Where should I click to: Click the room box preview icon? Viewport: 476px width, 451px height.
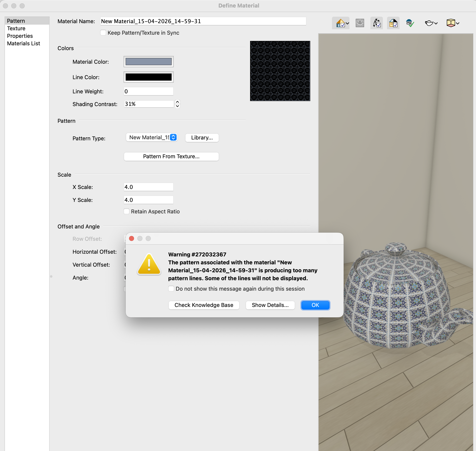pyautogui.click(x=451, y=23)
